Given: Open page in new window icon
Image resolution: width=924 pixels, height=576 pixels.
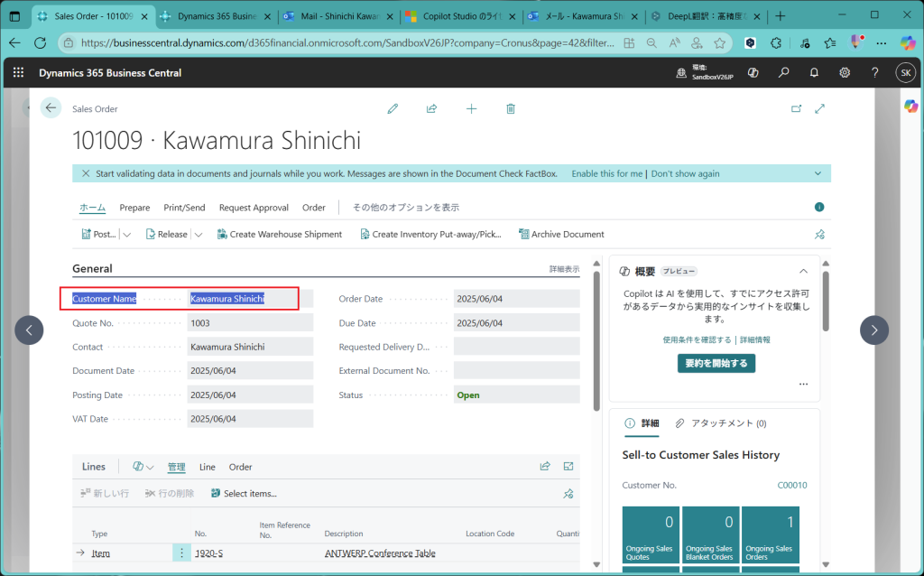Looking at the screenshot, I should pyautogui.click(x=796, y=109).
